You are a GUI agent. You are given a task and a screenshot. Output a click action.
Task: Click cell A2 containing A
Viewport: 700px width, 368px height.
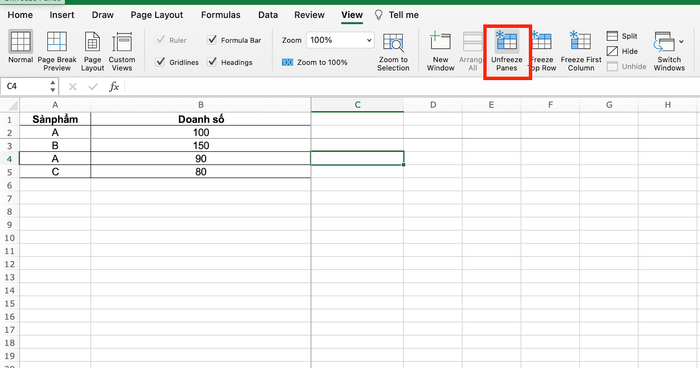pyautogui.click(x=55, y=132)
